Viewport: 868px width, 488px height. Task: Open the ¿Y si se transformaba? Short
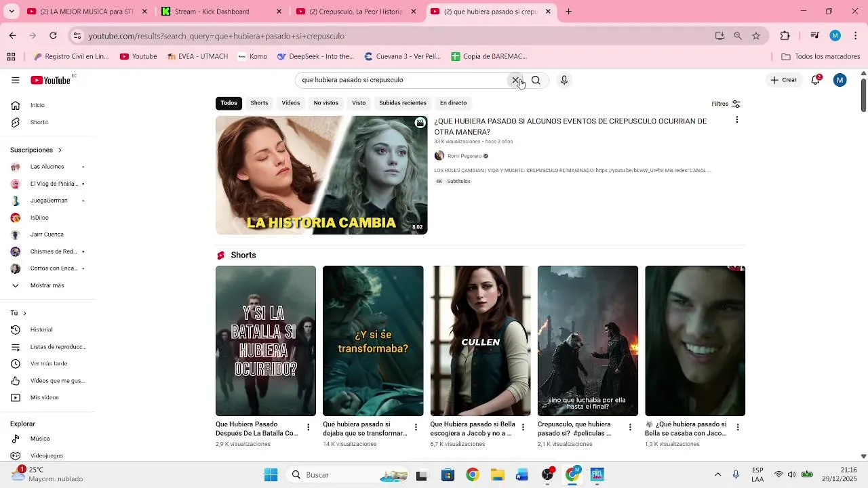point(373,341)
